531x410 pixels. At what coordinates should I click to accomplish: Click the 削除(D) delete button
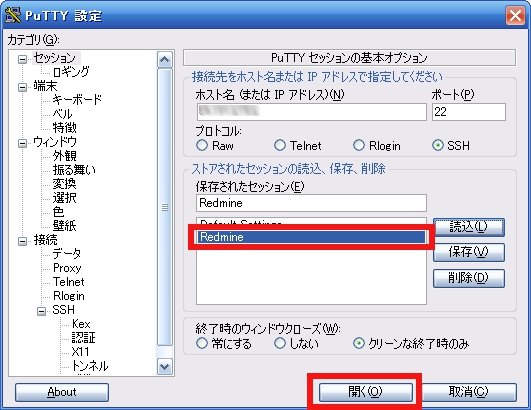click(x=469, y=278)
